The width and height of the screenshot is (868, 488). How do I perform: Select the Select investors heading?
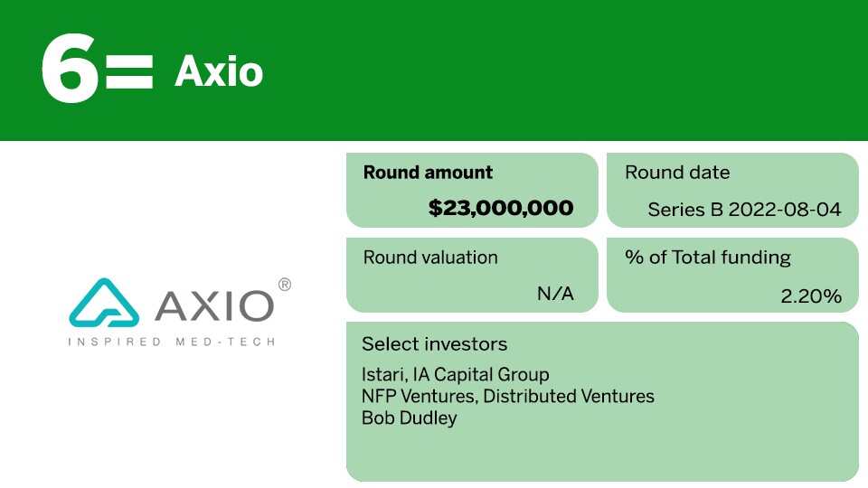coord(434,344)
